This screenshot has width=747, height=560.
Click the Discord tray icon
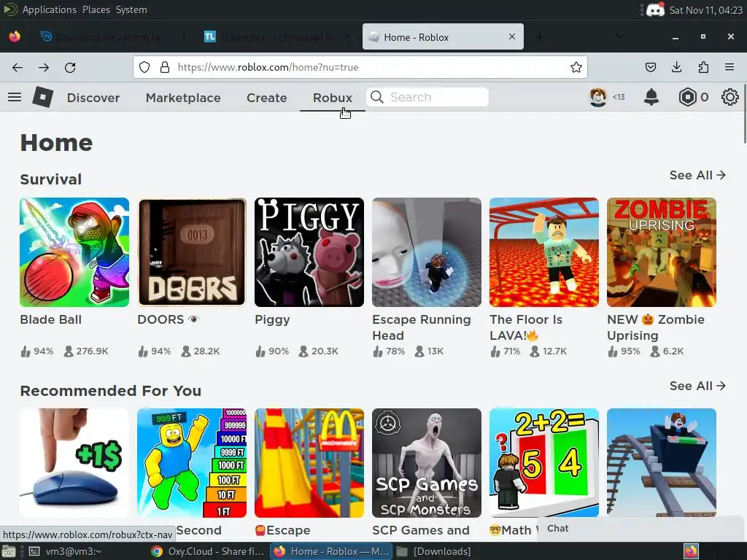click(x=656, y=9)
